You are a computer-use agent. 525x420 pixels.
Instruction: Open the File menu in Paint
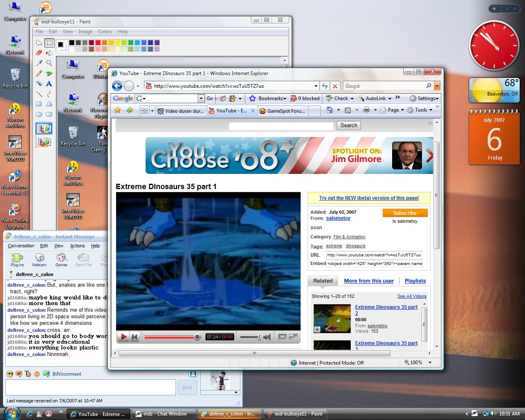39,32
